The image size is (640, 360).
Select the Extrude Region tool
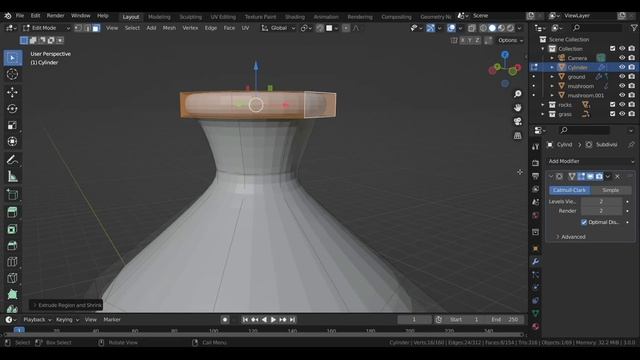pyautogui.click(x=12, y=212)
